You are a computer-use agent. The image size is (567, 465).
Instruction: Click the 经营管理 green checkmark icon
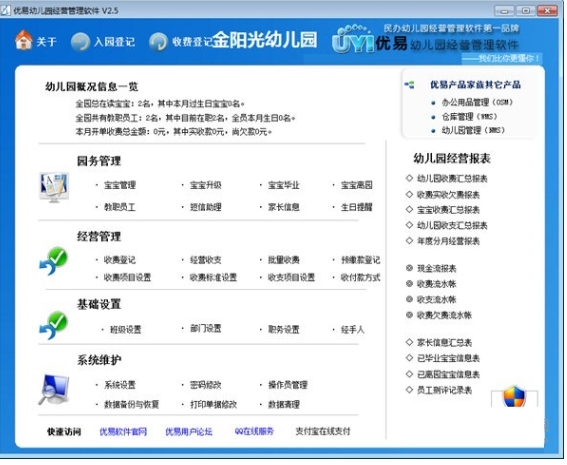pyautogui.click(x=54, y=261)
